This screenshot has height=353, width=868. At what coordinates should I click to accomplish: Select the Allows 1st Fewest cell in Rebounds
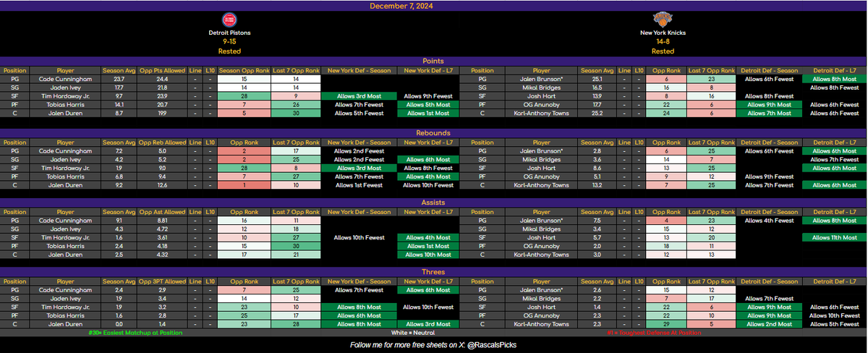click(359, 184)
